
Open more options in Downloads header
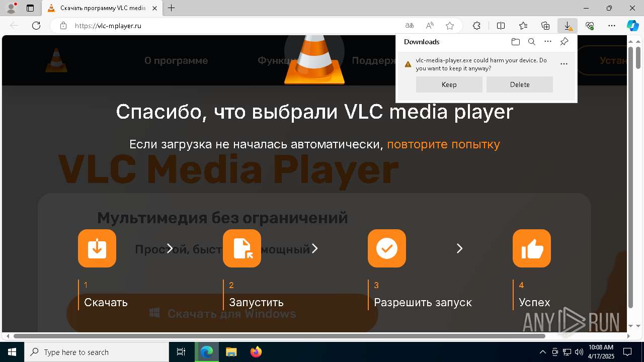point(548,42)
